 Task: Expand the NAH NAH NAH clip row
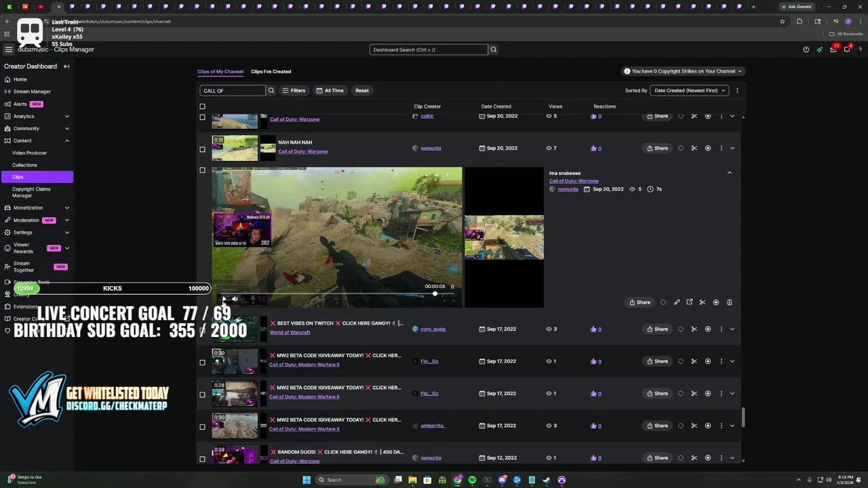coord(732,148)
